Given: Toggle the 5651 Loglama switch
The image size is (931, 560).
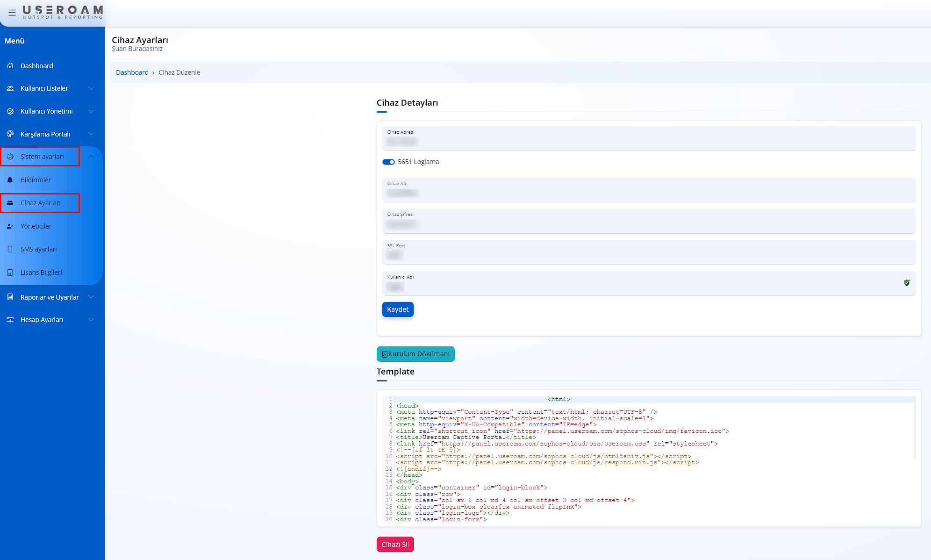Looking at the screenshot, I should tap(388, 162).
